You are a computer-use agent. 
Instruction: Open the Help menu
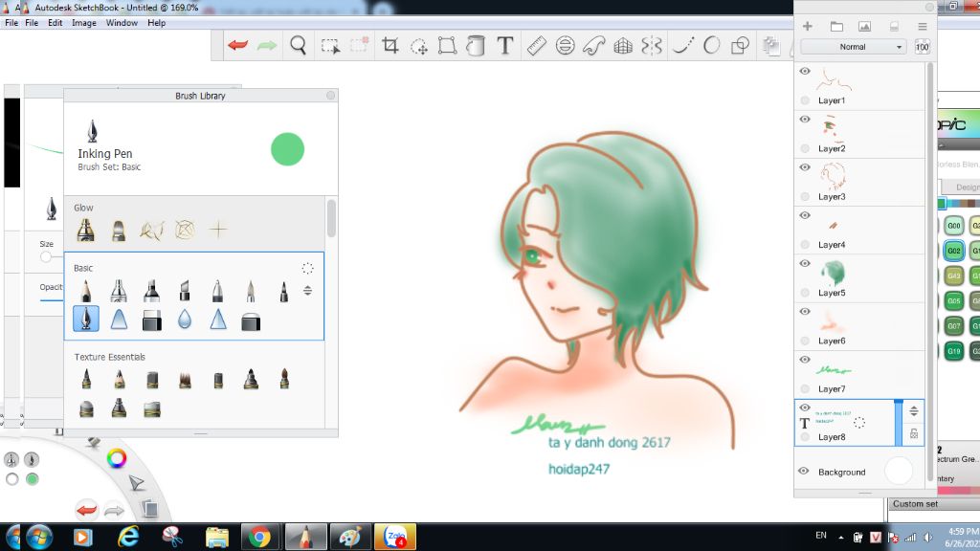point(156,23)
